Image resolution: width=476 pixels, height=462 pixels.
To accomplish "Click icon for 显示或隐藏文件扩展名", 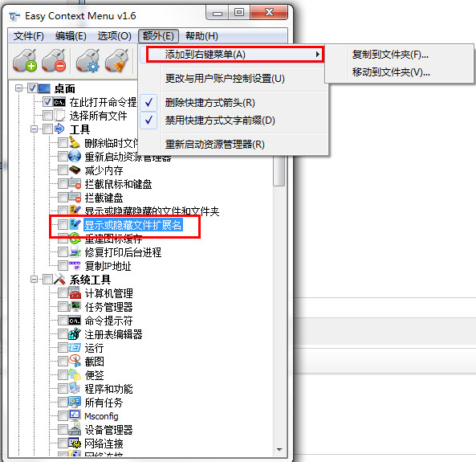I will tap(75, 225).
